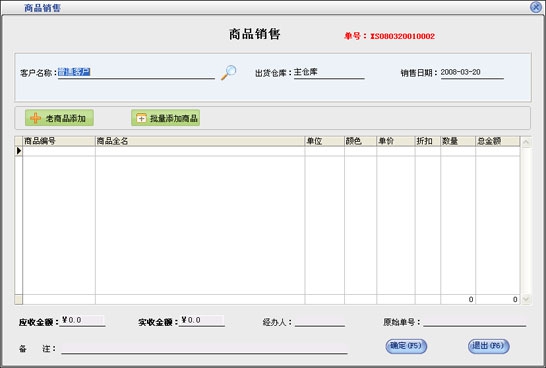Click the 原始单号 original number field

(474, 321)
